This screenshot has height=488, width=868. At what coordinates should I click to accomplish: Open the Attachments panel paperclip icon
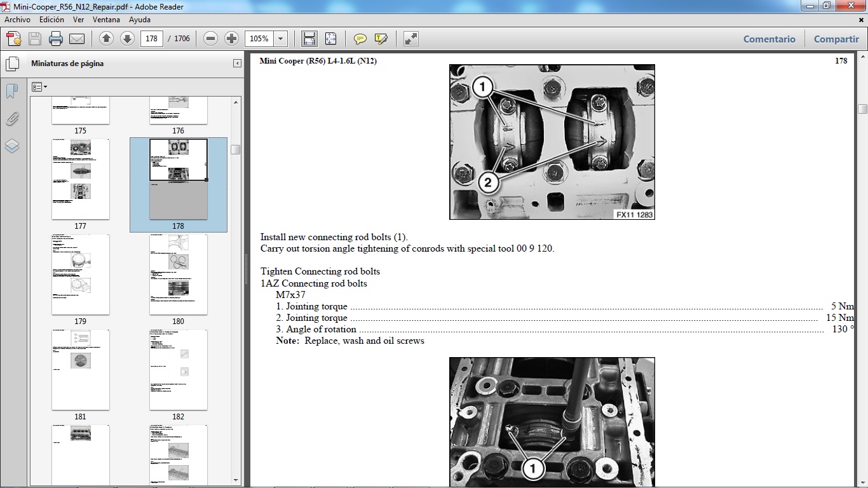pos(12,119)
